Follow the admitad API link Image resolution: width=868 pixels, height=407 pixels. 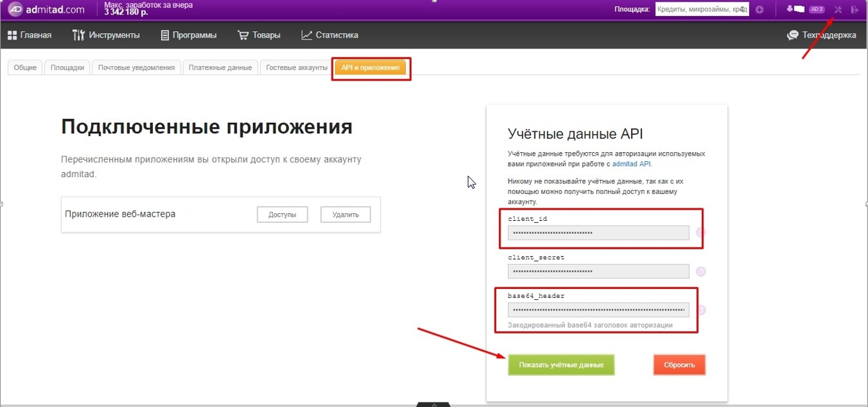pos(631,165)
